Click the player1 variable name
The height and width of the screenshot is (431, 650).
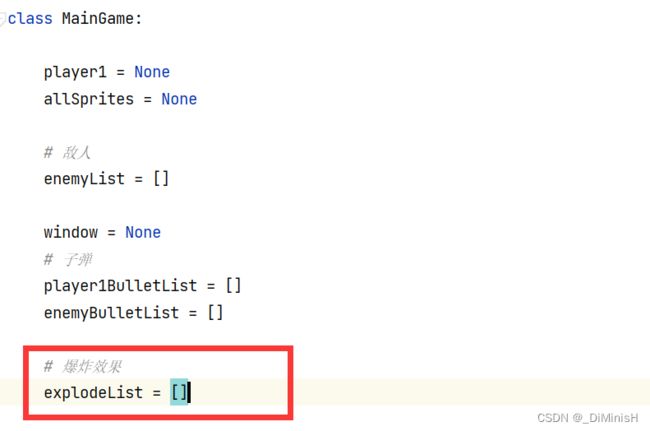coord(75,73)
